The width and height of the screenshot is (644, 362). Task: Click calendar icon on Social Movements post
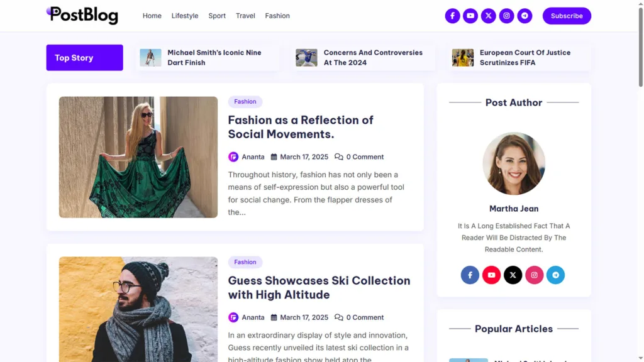tap(274, 156)
